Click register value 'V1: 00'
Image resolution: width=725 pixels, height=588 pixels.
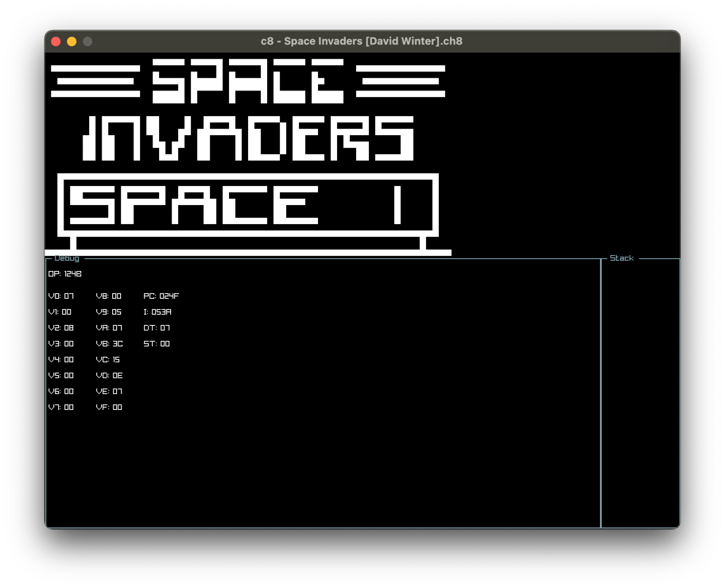pyautogui.click(x=60, y=312)
